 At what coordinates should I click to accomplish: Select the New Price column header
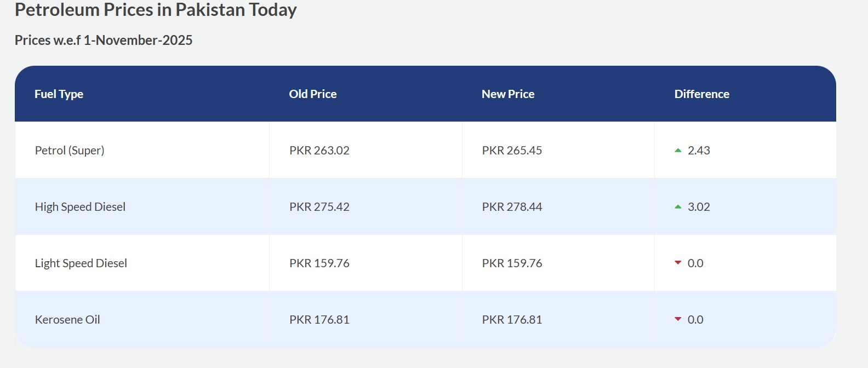point(508,94)
